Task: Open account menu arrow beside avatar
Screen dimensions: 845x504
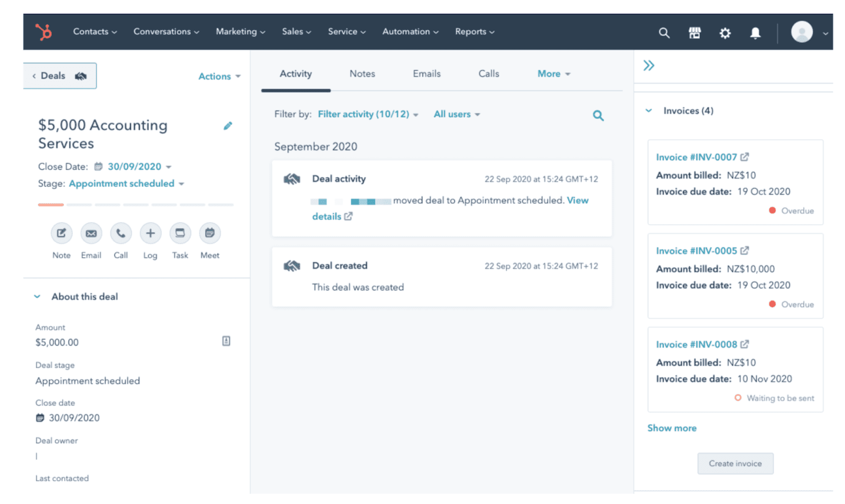Action: [825, 33]
